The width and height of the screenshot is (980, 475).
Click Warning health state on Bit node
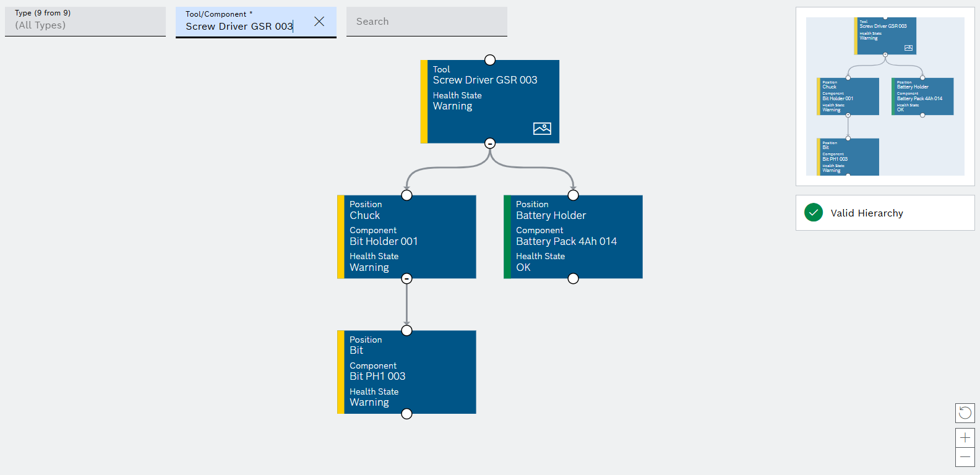(x=369, y=403)
